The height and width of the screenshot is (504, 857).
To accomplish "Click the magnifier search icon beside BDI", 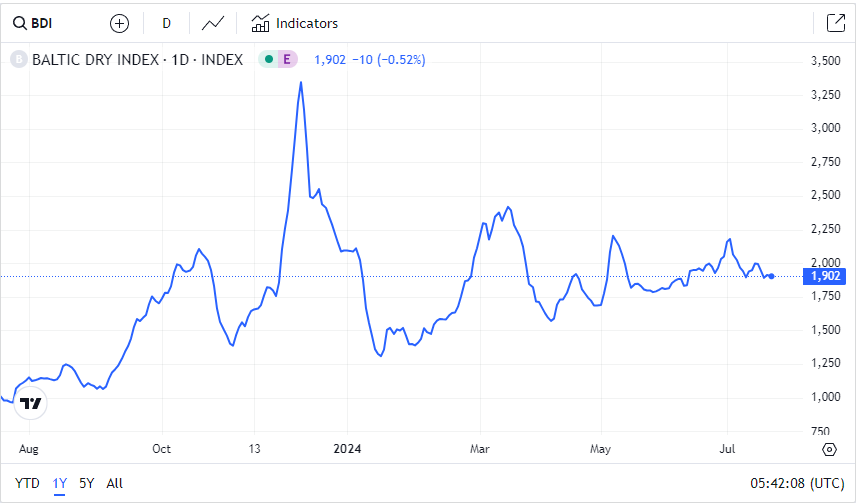I will point(19,23).
